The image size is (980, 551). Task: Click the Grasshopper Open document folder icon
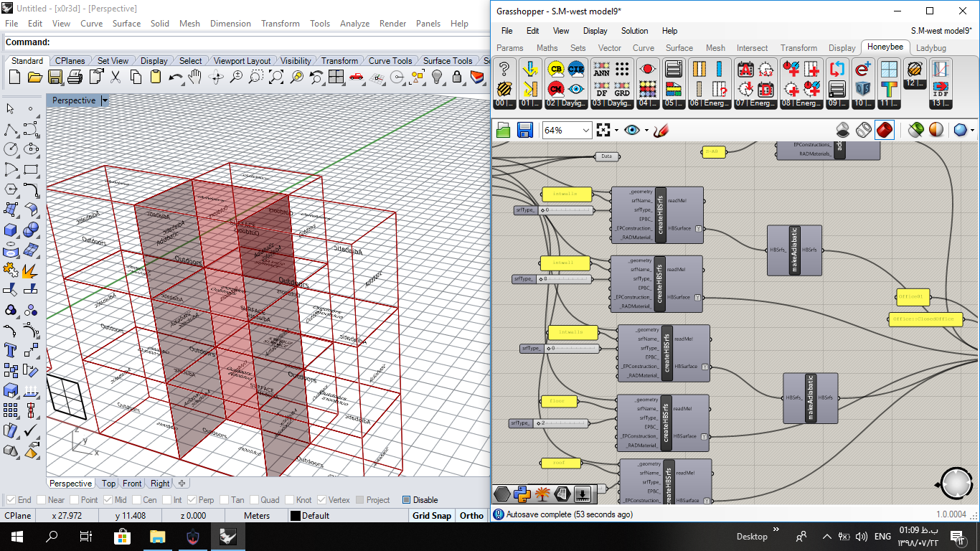(503, 130)
